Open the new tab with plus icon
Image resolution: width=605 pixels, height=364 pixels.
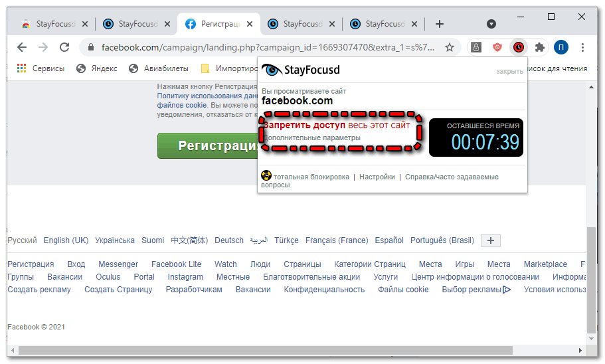pyautogui.click(x=439, y=24)
